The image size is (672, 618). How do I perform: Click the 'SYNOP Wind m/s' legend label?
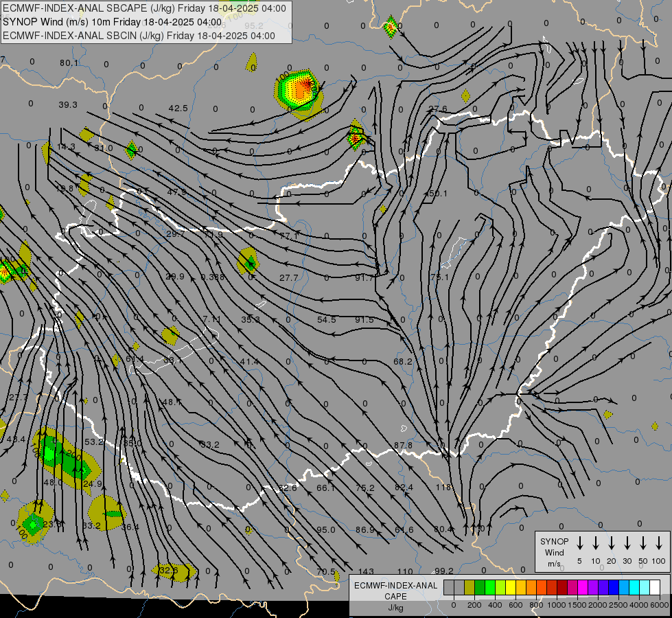(x=554, y=552)
